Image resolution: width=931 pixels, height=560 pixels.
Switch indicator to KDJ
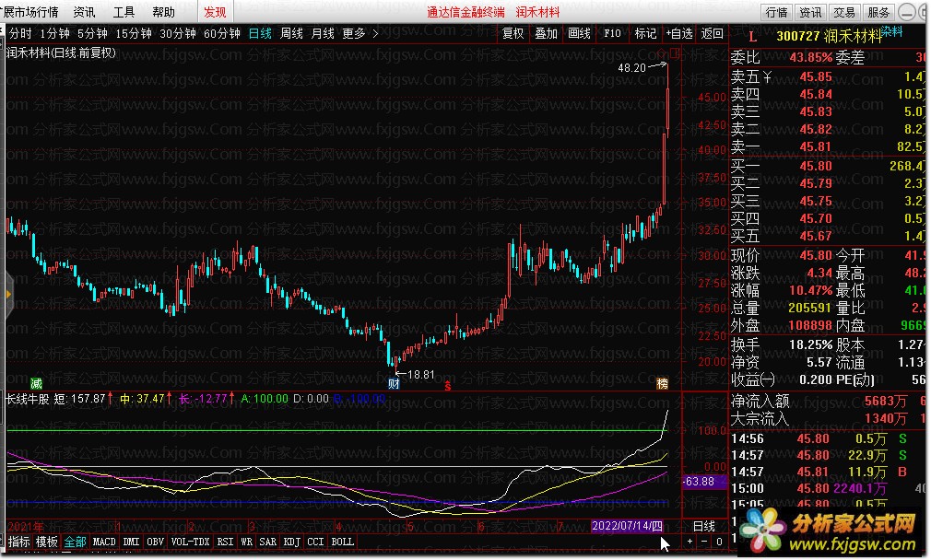point(291,542)
